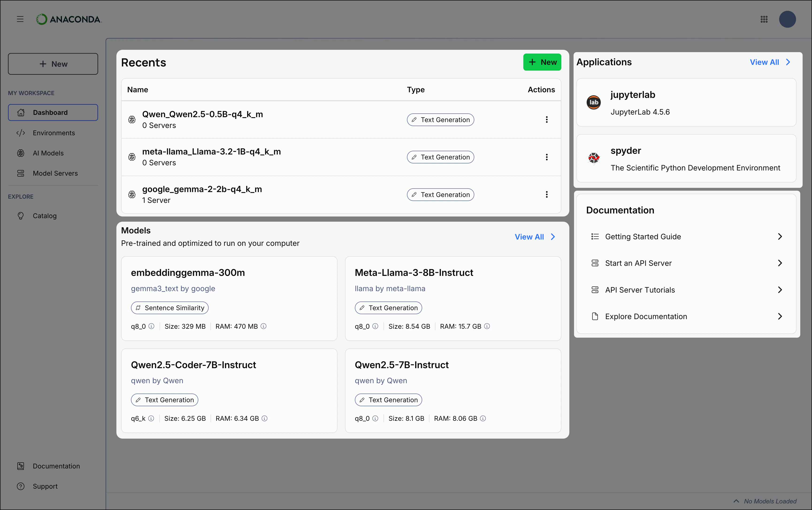Screen dimensions: 812x510
Task: Open the apps grid in top right
Action: 764,19
